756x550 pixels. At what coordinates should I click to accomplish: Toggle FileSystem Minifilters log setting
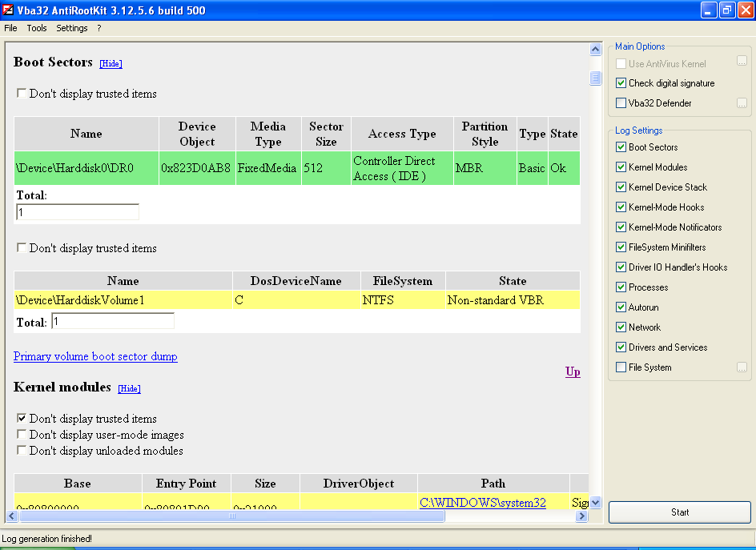point(621,247)
